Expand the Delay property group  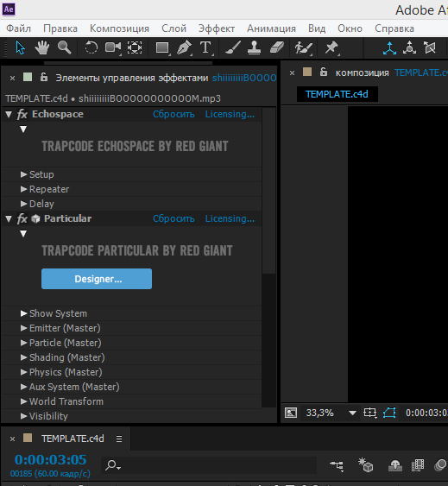point(23,204)
